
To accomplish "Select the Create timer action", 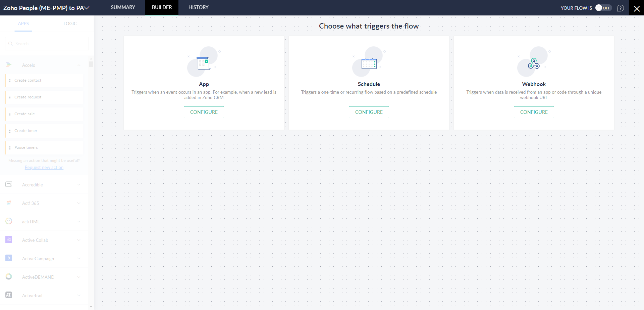I will (x=44, y=131).
